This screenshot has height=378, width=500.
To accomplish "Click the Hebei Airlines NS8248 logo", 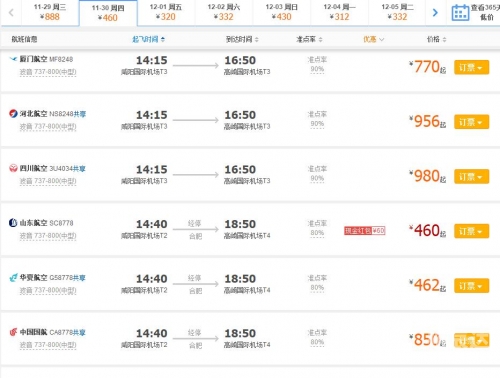I will (x=13, y=114).
